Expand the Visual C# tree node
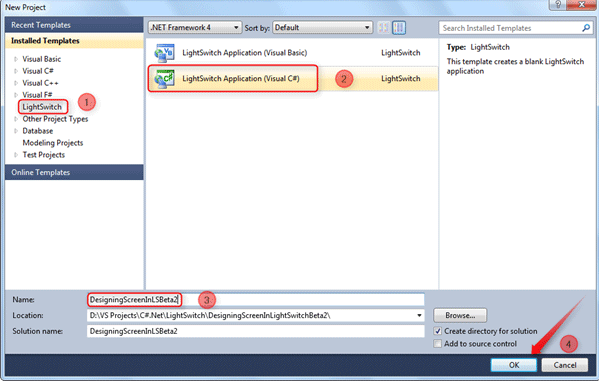The height and width of the screenshot is (381, 599). 16,71
